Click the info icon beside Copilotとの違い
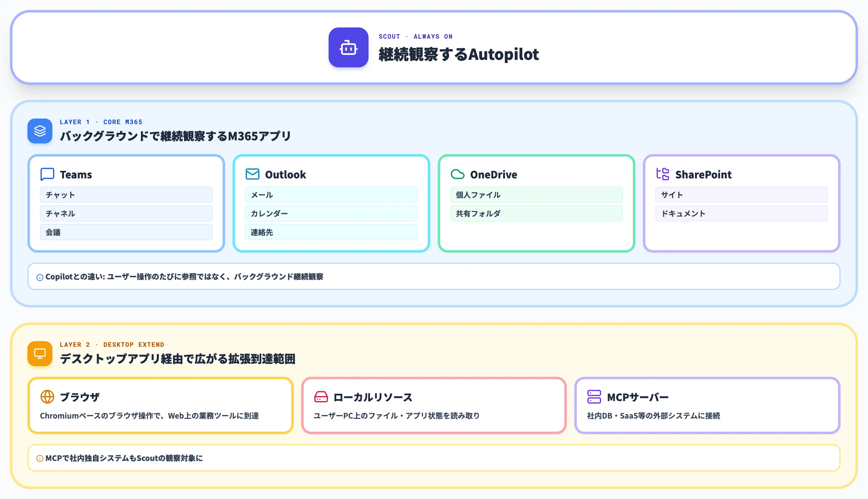The height and width of the screenshot is (499, 868). pos(40,277)
